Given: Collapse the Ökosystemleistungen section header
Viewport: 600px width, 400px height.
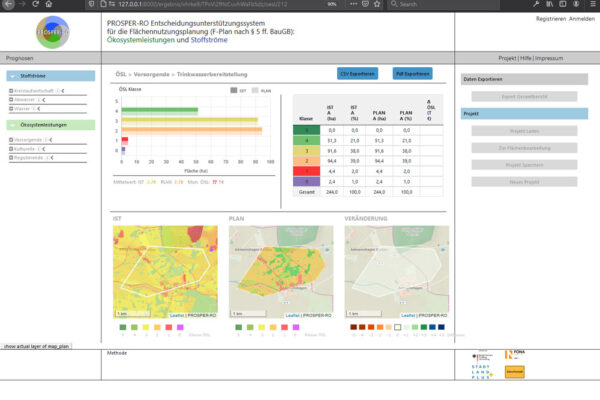Looking at the screenshot, I should click(51, 125).
